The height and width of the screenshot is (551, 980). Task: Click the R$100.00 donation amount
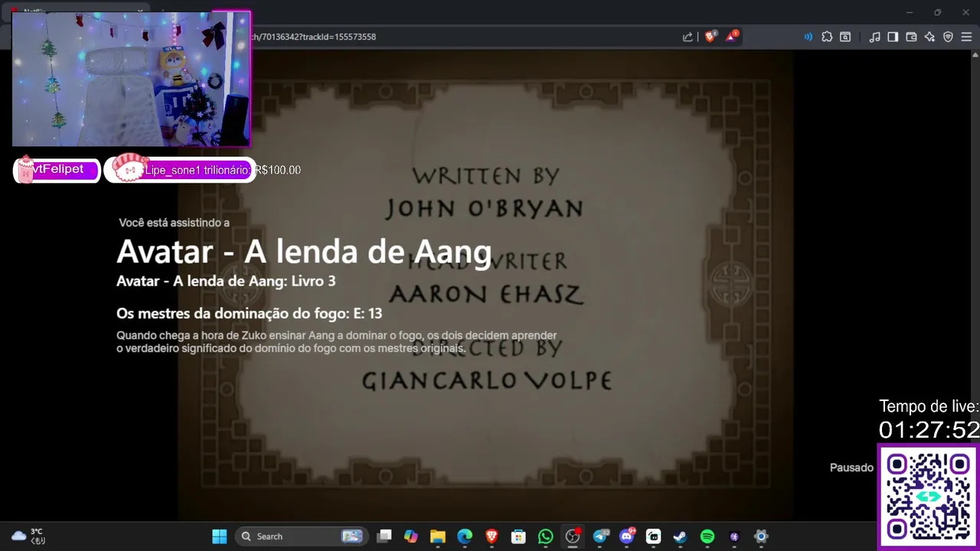point(279,170)
